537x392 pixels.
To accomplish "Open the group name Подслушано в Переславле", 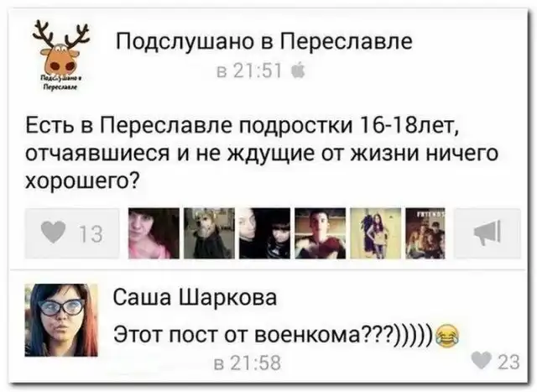I will [264, 42].
